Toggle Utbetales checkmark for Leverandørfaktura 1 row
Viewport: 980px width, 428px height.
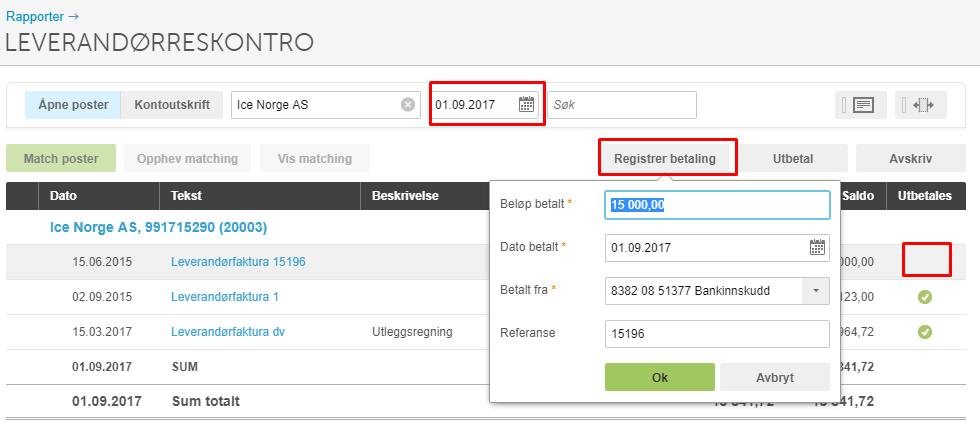click(x=925, y=297)
